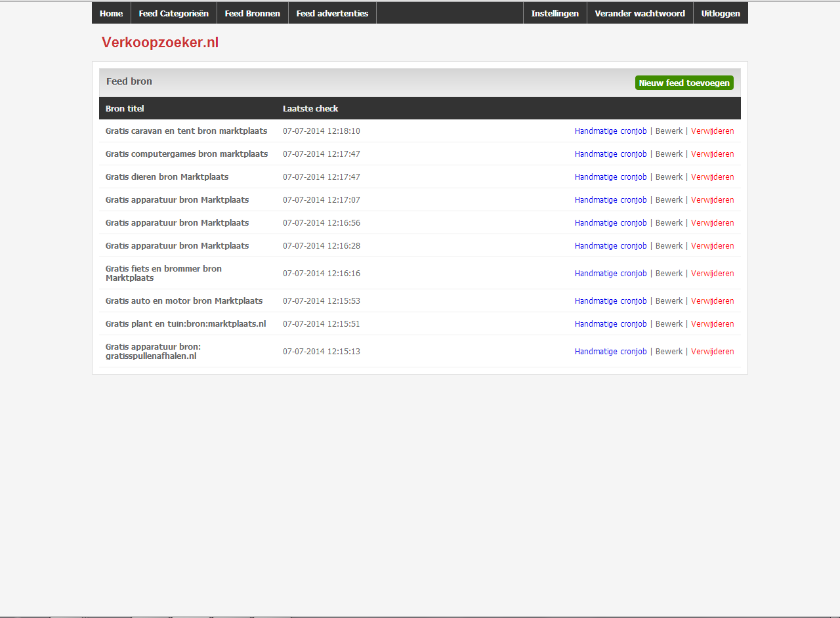The height and width of the screenshot is (618, 840).
Task: Run Handmatige cronjob for the 12:16:56 apparatuur feed
Action: [611, 223]
